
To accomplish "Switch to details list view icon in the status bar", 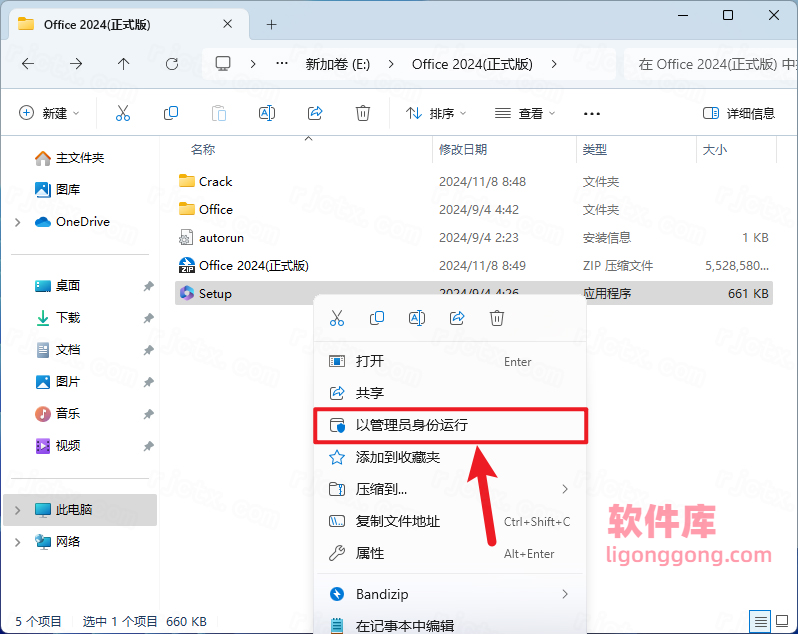I will [x=761, y=621].
